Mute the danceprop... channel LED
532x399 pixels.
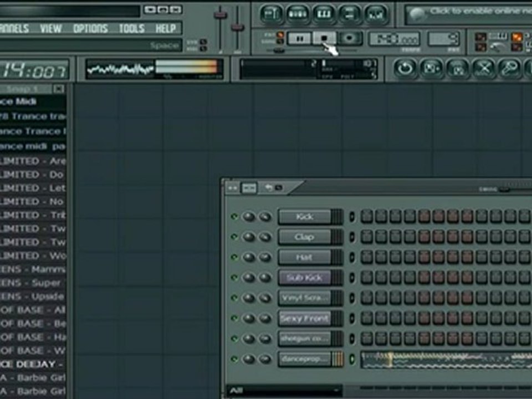click(234, 359)
